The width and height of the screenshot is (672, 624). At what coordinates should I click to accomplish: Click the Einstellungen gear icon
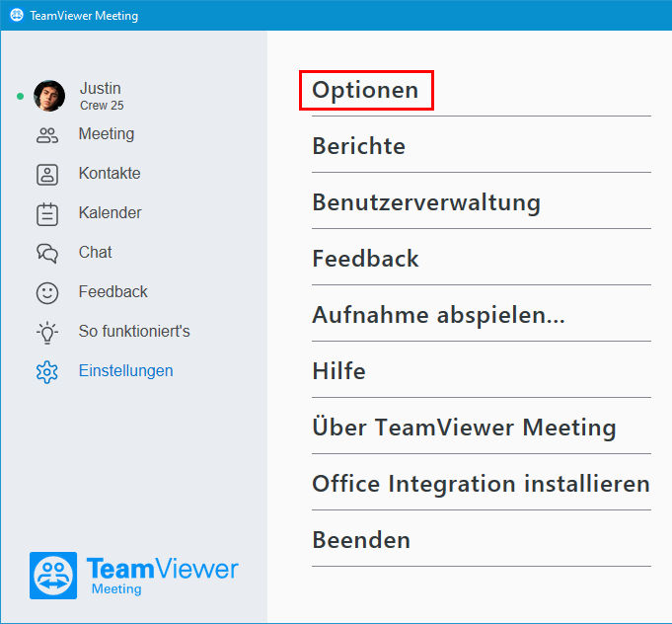(47, 372)
